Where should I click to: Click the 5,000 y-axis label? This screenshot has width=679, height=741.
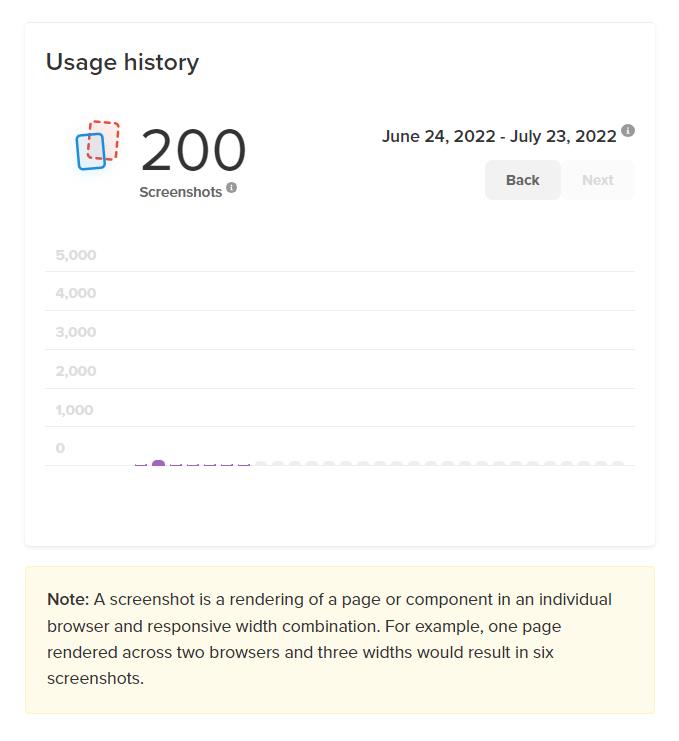(x=76, y=255)
